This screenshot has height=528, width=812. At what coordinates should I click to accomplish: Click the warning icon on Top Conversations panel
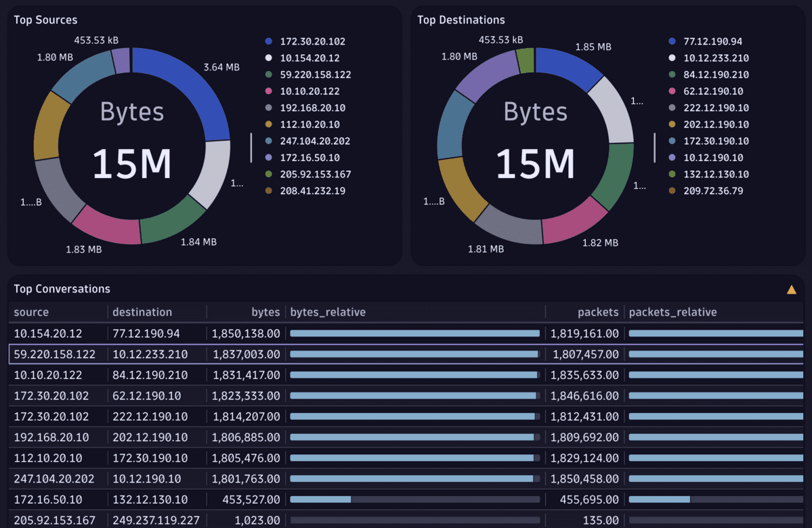point(792,289)
